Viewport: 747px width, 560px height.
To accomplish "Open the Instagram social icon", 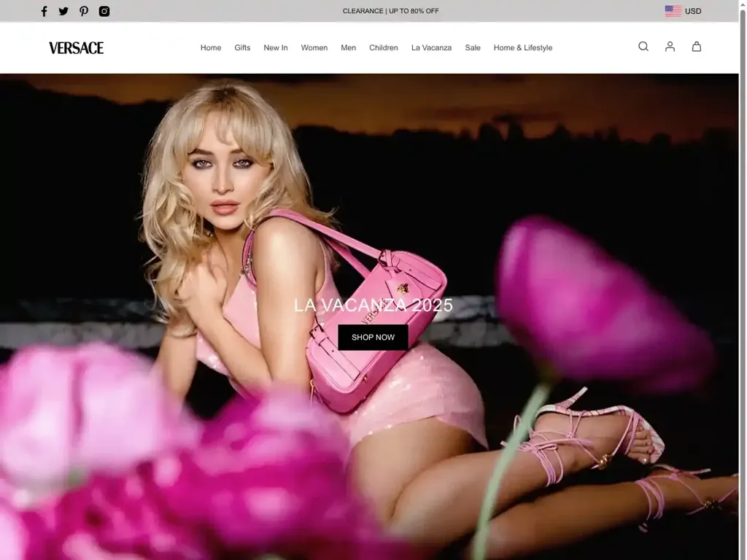I will pyautogui.click(x=104, y=11).
